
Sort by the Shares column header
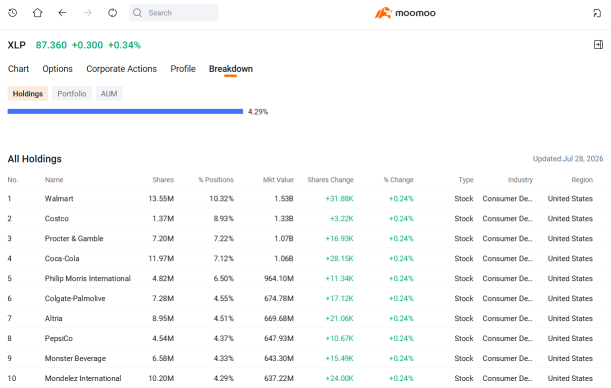(163, 180)
